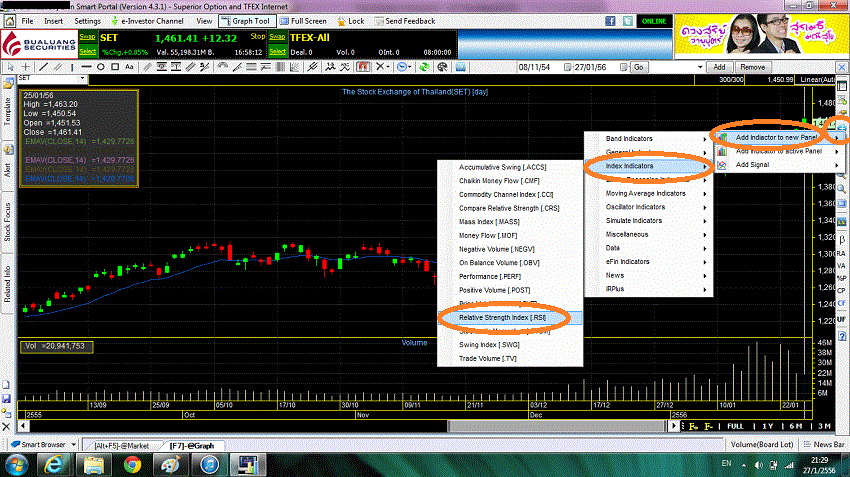Viewport: 850px width, 477px height.
Task: Set chart range to 6M
Action: point(796,427)
